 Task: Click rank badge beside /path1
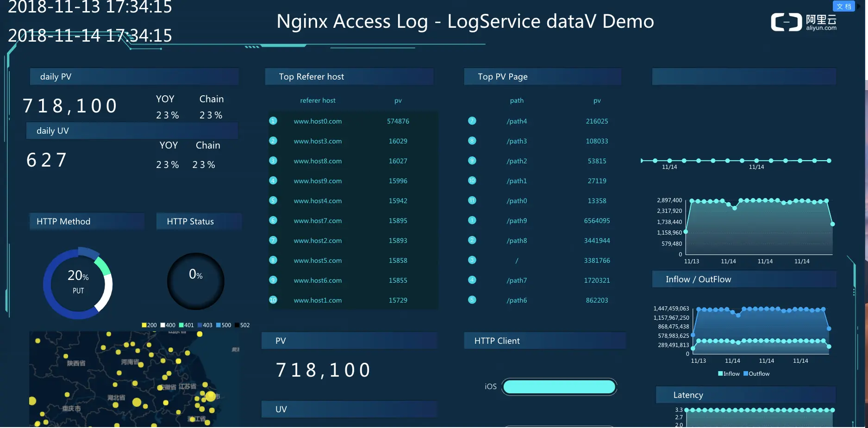click(x=472, y=180)
